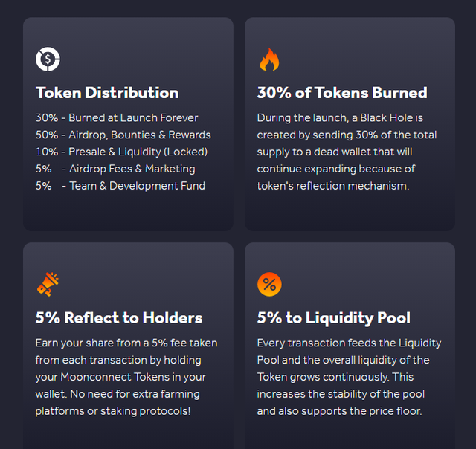Viewport: 476px width, 449px height.
Task: Click the orange percent circle icon
Action: (269, 284)
